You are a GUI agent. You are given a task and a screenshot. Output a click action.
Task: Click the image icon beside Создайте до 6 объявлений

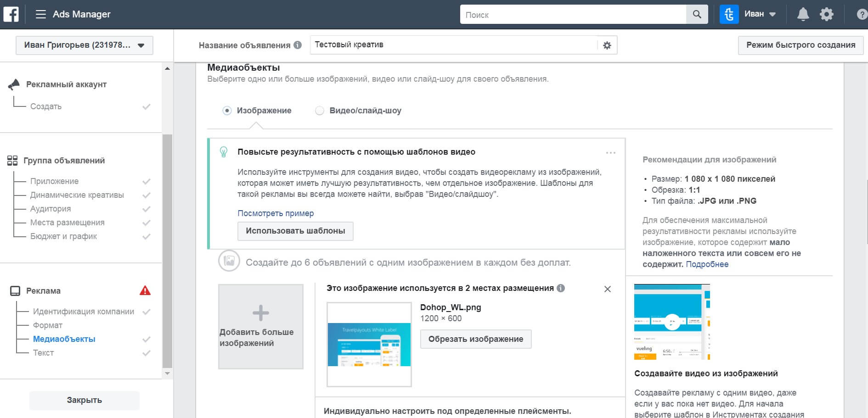click(229, 261)
